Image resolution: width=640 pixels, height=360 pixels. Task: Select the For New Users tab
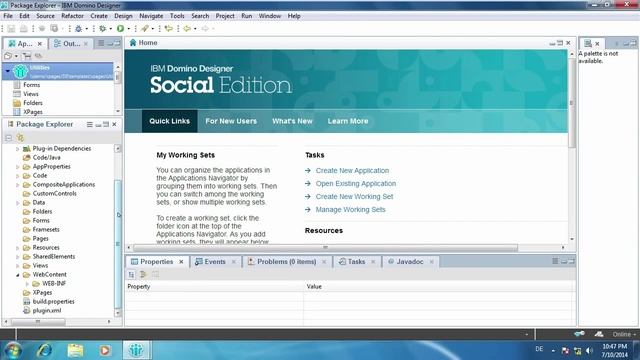click(x=231, y=121)
